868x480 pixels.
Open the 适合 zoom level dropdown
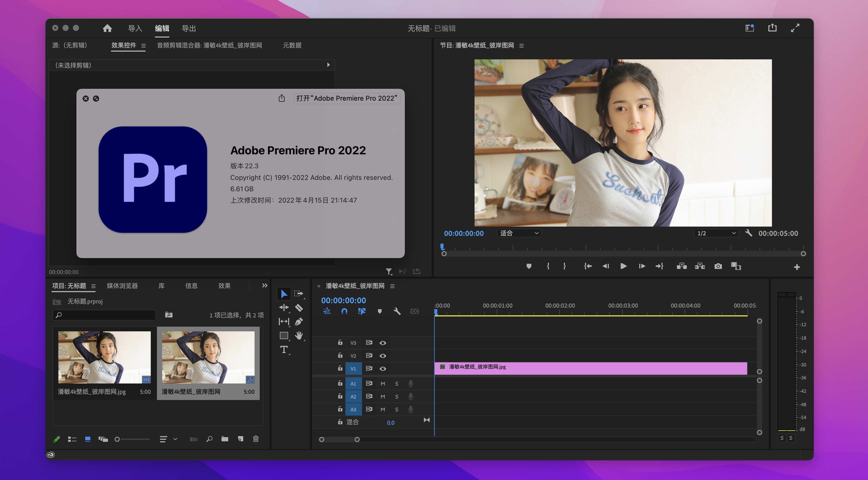pyautogui.click(x=519, y=233)
